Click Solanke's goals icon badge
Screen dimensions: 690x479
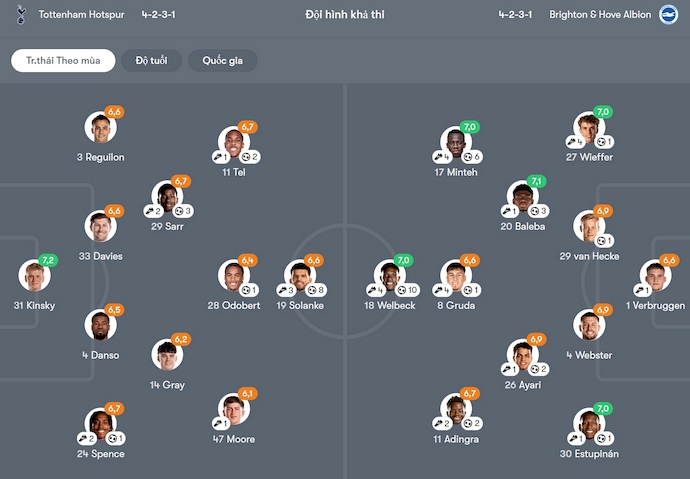point(310,290)
